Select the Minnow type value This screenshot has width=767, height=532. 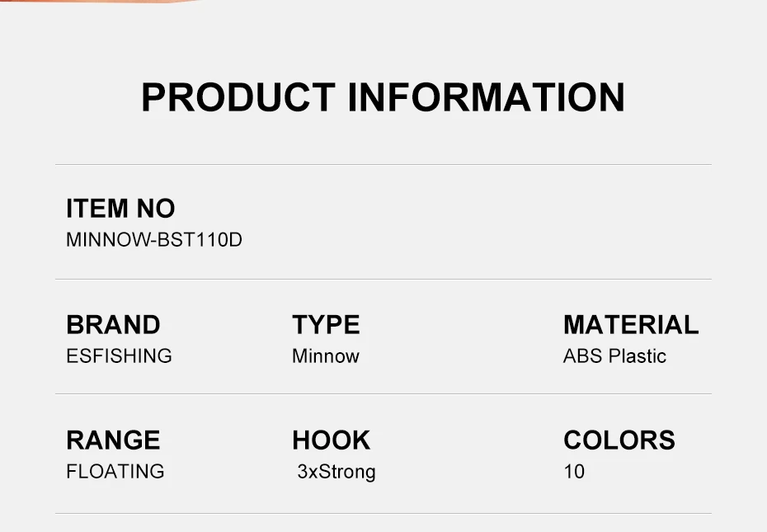pos(326,356)
